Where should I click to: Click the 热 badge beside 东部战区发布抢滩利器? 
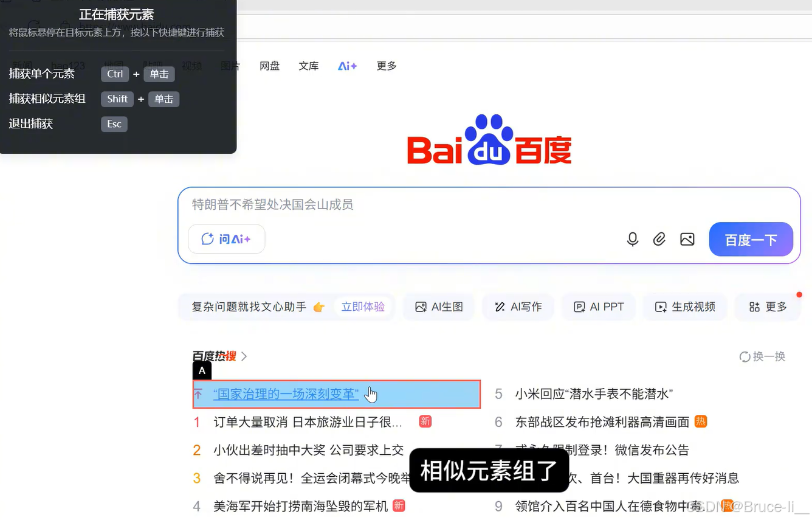pyautogui.click(x=701, y=421)
